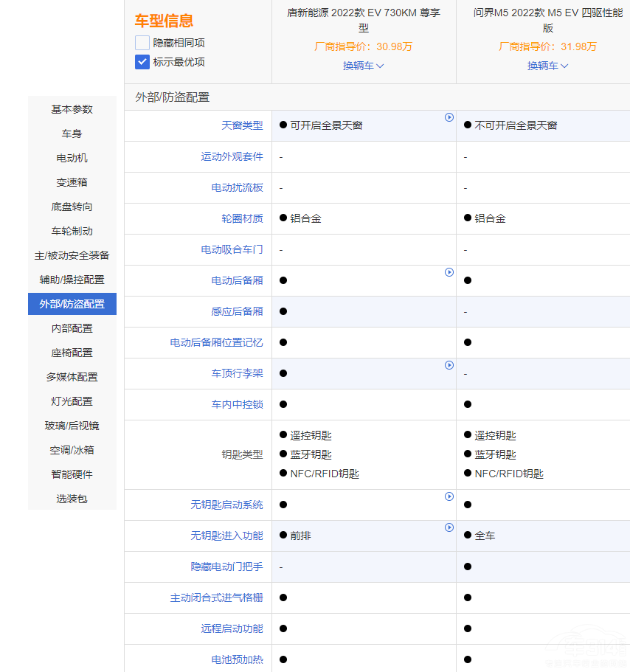Open the video icon in 无钥匙进入功能 row
This screenshot has height=672, width=630.
click(x=449, y=527)
